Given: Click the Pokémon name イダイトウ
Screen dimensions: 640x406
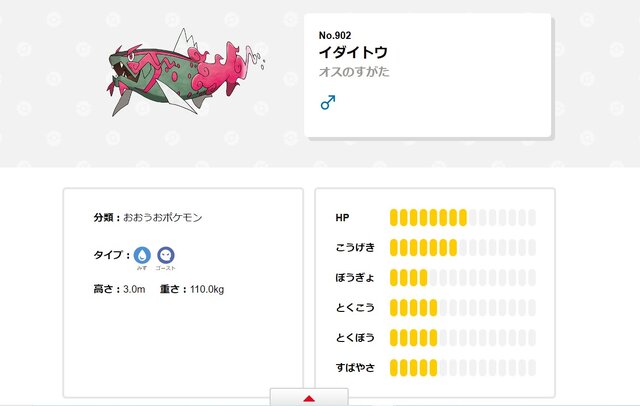Looking at the screenshot, I should point(353,52).
